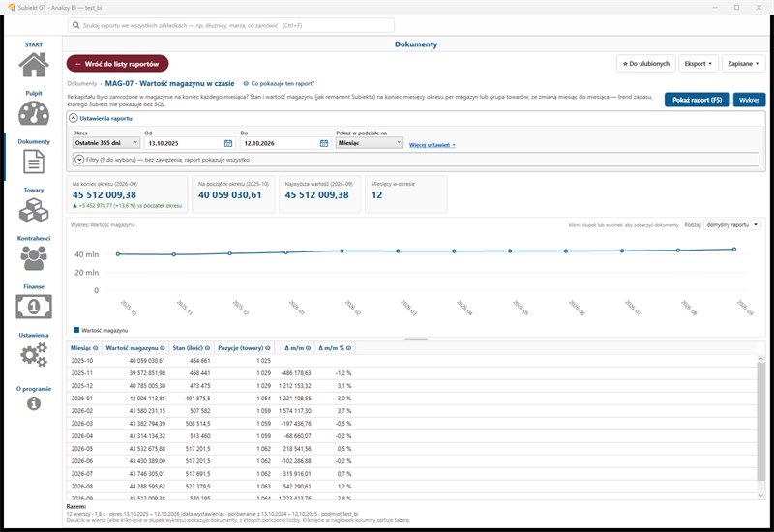Screen dimensions: 774x532
Task: Open the Zapisane menu
Action: [x=743, y=63]
